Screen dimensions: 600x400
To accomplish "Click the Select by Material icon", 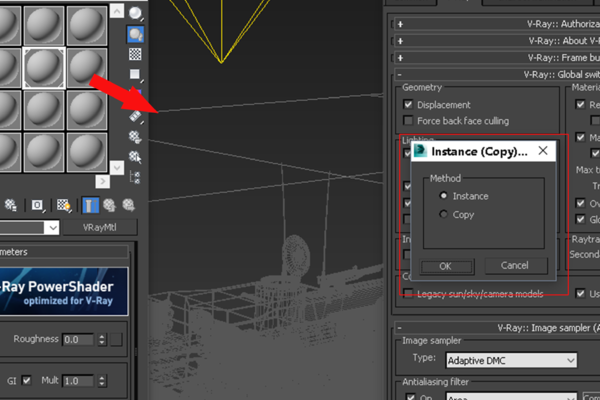I will pyautogui.click(x=135, y=157).
